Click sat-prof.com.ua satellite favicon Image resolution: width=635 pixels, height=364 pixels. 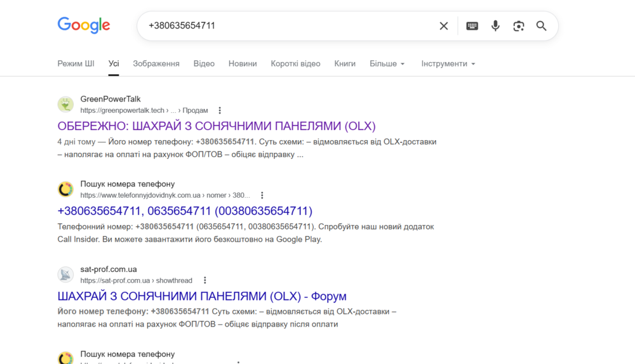point(65,274)
